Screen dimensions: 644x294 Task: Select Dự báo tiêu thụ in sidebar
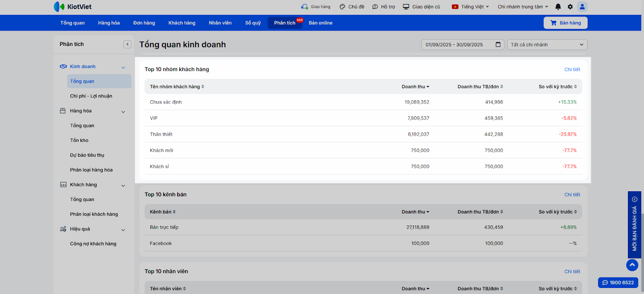[87, 155]
